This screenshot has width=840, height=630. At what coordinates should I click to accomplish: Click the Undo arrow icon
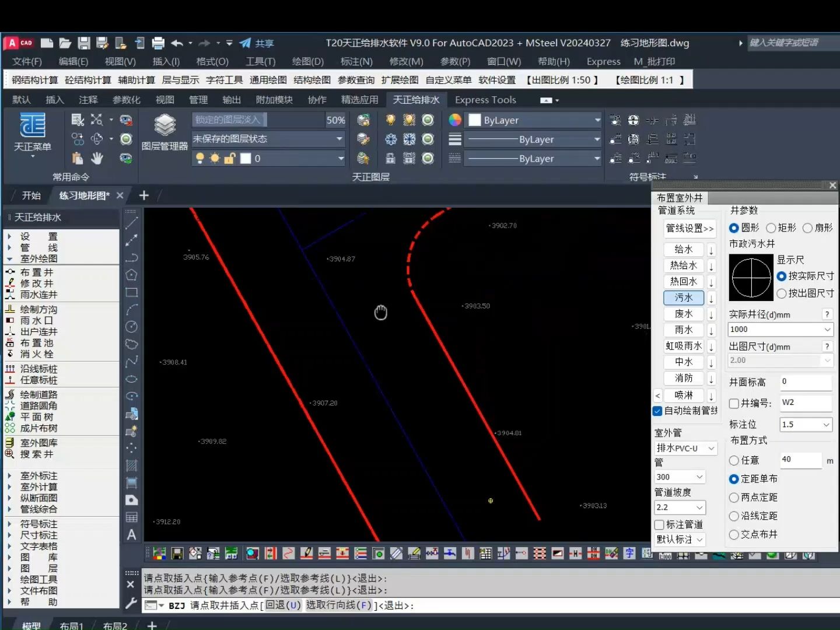pos(177,43)
